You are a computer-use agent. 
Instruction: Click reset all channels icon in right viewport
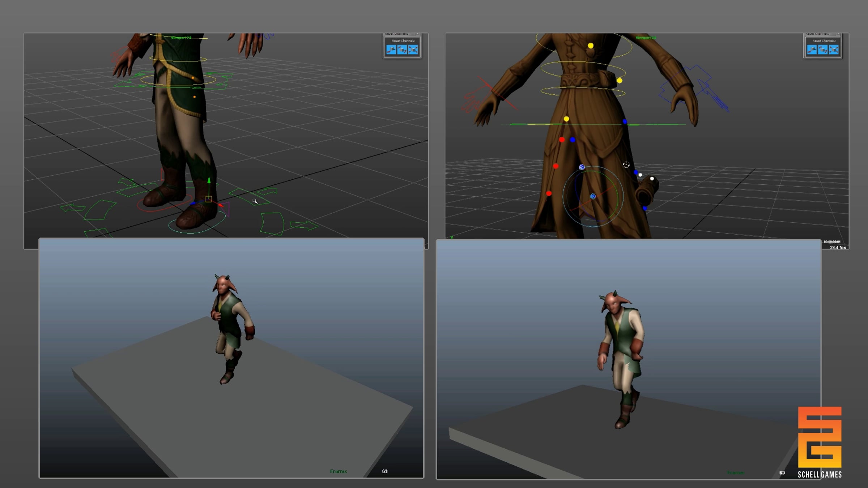click(x=834, y=50)
